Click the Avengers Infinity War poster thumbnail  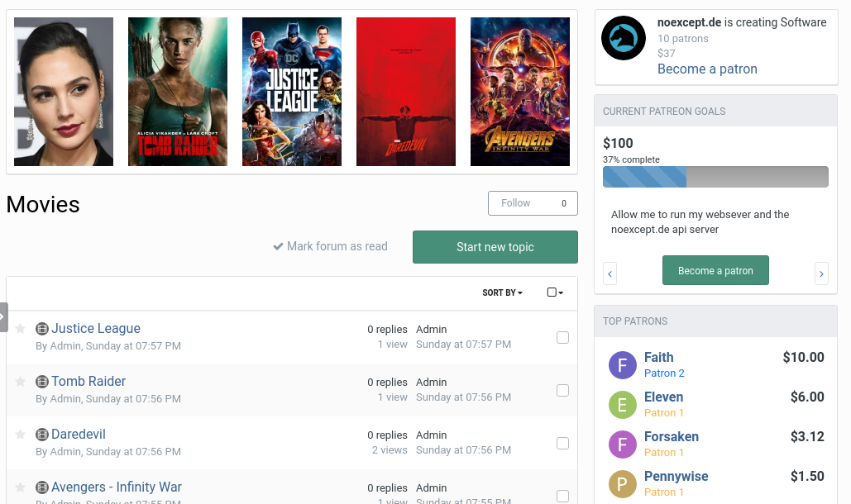tap(520, 92)
